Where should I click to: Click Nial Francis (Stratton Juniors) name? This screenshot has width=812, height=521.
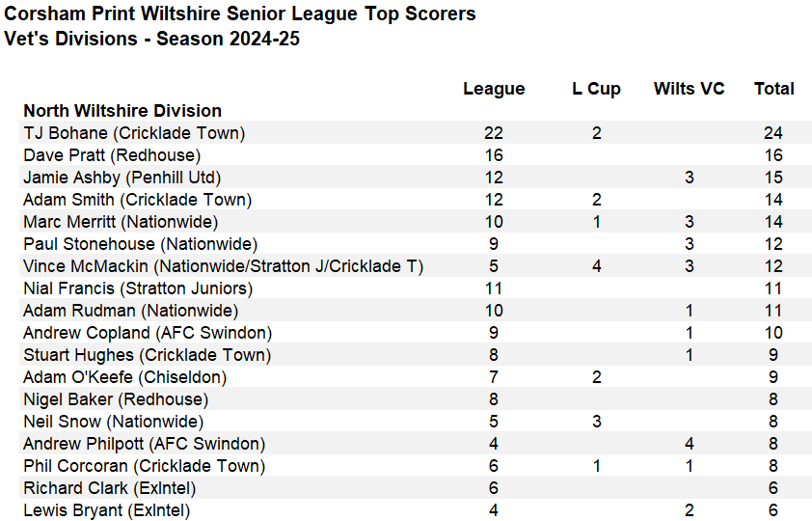tap(138, 288)
